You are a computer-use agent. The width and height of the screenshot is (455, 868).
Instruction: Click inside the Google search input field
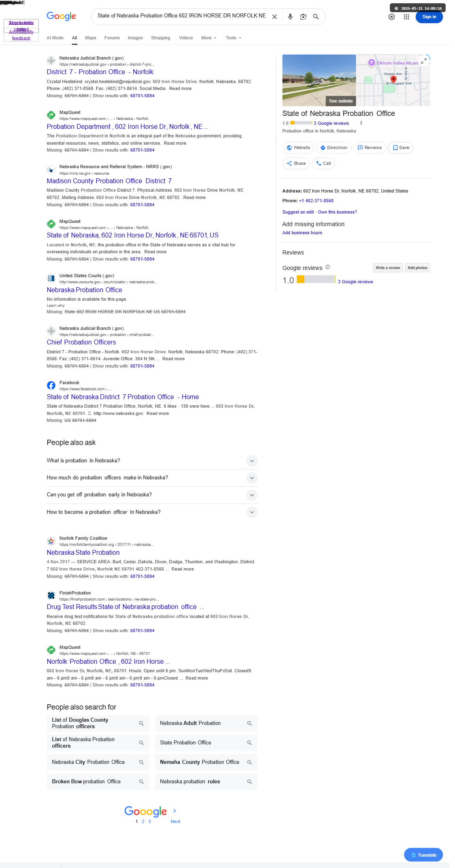182,16
